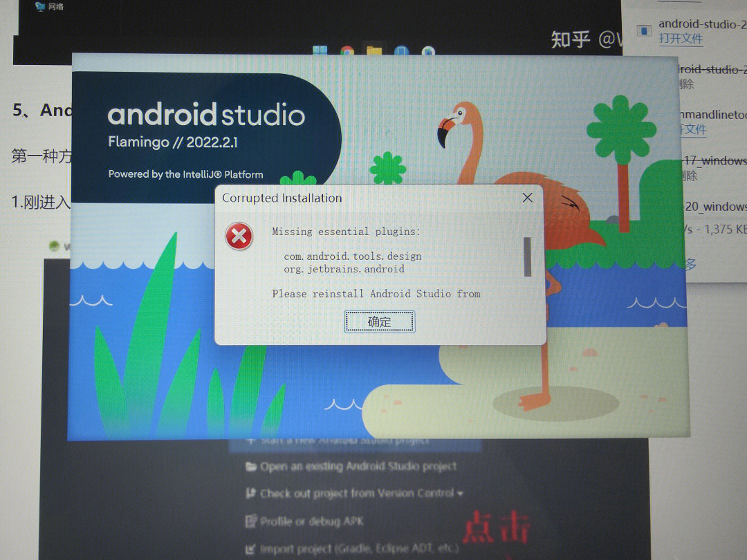Image resolution: width=747 pixels, height=560 pixels.
Task: Click the Windows Start icon on the taskbar
Action: [320, 50]
